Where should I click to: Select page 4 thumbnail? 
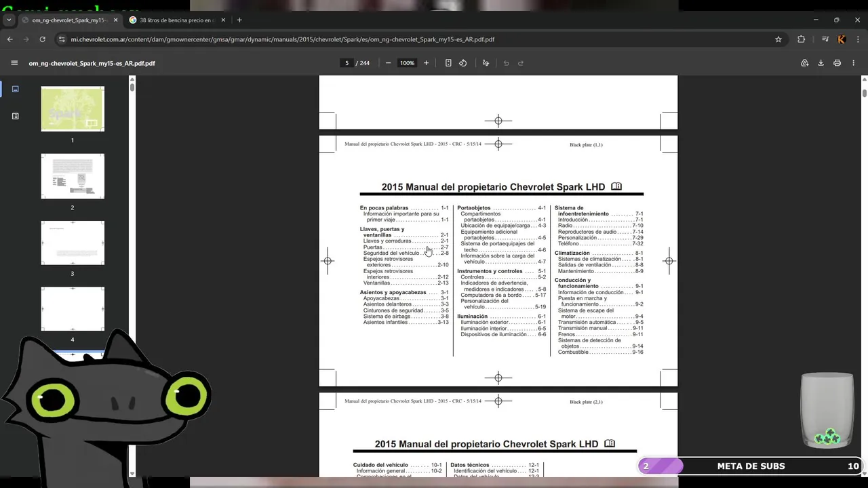73,309
